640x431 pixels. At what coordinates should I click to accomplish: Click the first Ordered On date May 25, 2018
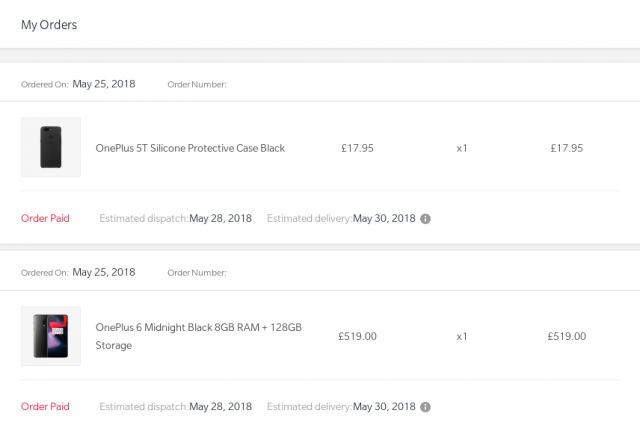pyautogui.click(x=104, y=84)
